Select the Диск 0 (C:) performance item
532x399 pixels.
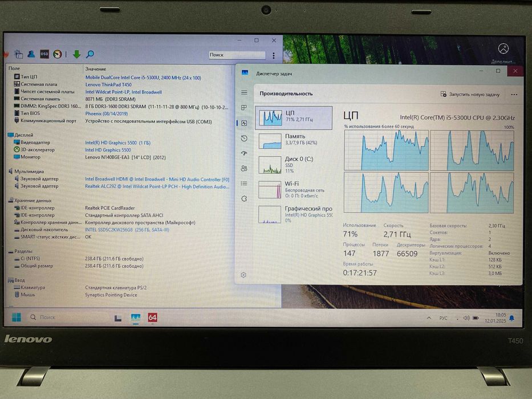point(294,165)
